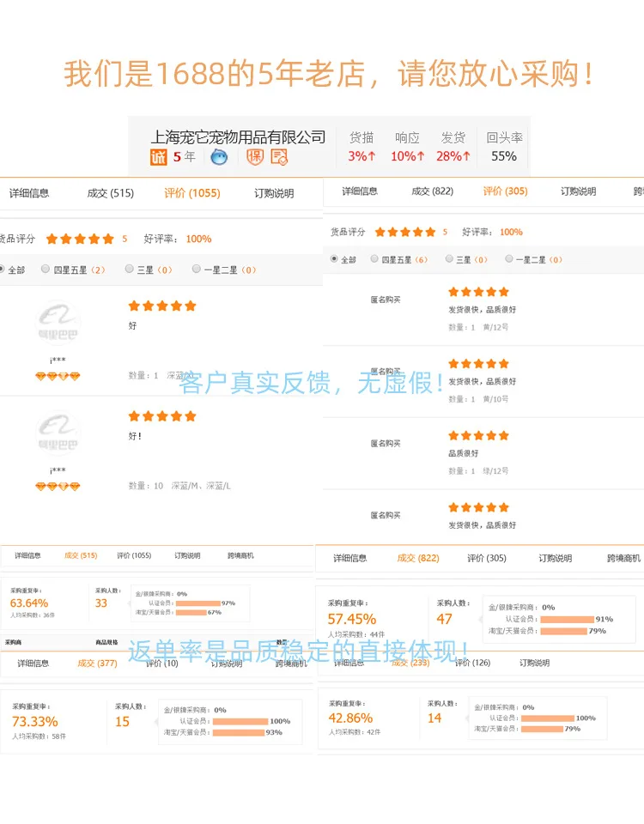
Task: Switch to the 成交 (233) tab
Action: click(x=410, y=663)
